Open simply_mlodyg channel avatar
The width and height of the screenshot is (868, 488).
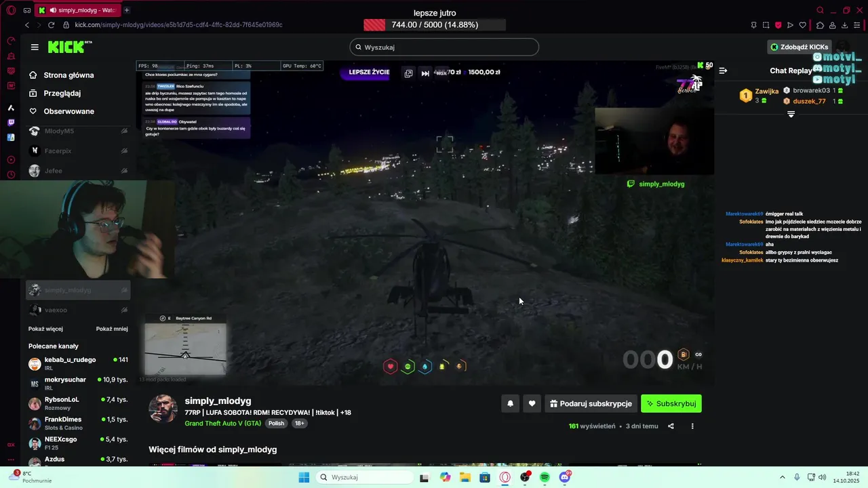[x=163, y=409]
